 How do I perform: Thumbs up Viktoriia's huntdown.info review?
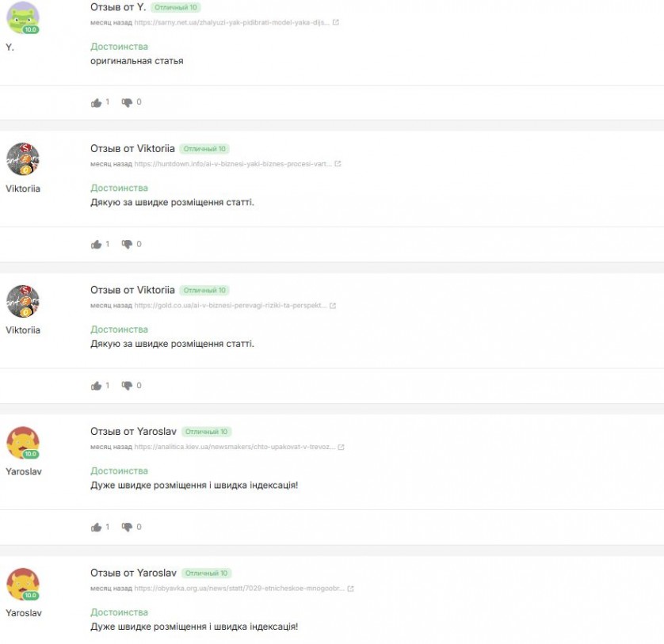click(x=96, y=244)
